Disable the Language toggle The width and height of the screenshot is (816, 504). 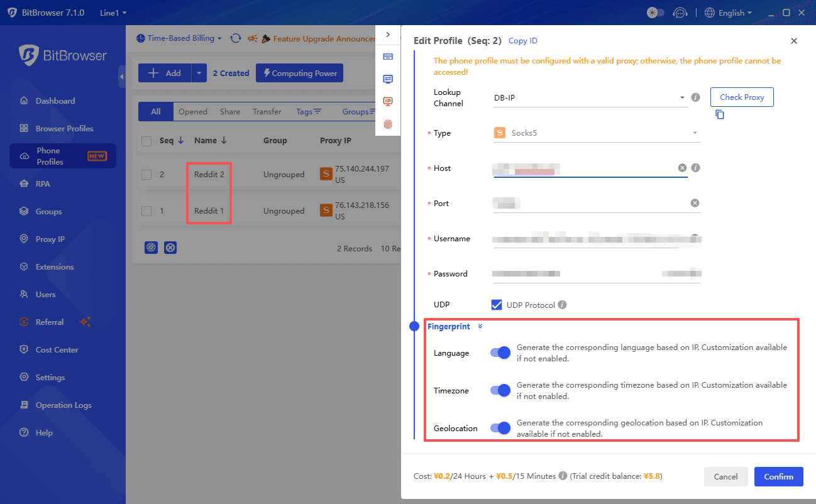500,353
